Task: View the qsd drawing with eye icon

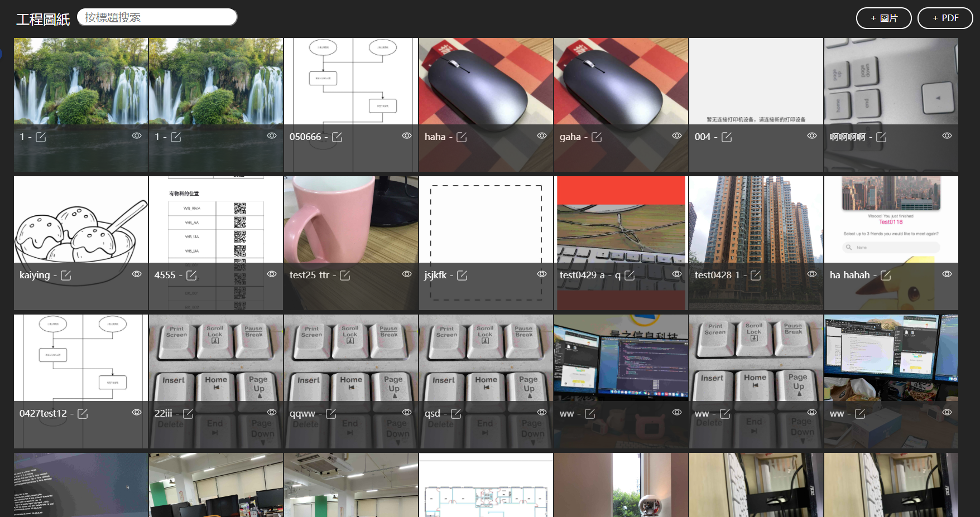Action: (x=542, y=412)
